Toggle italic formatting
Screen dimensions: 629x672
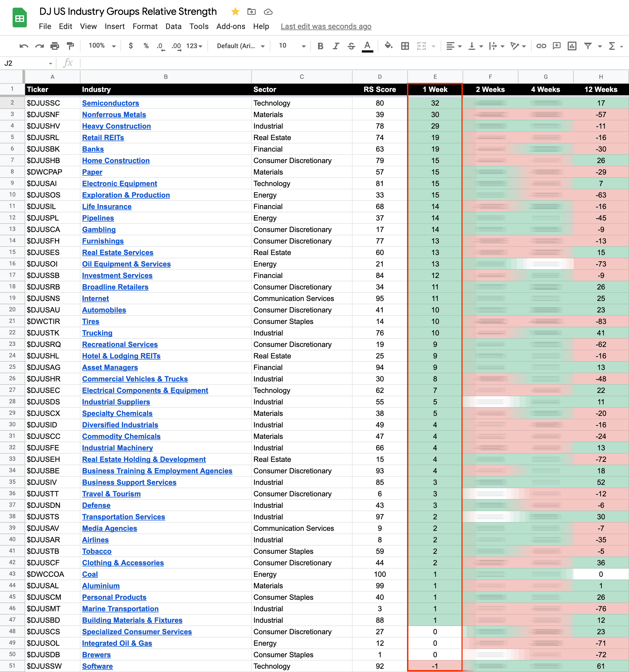336,46
